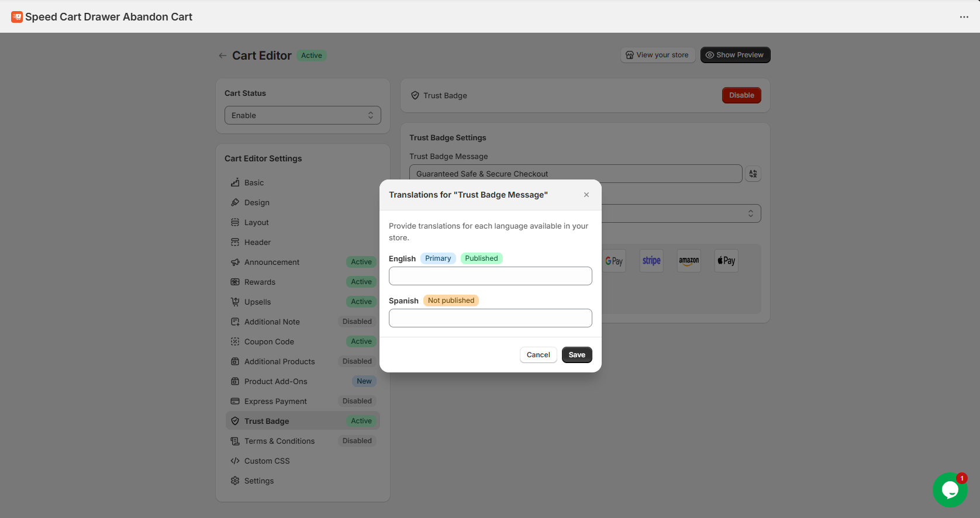Save the translations

[577, 355]
